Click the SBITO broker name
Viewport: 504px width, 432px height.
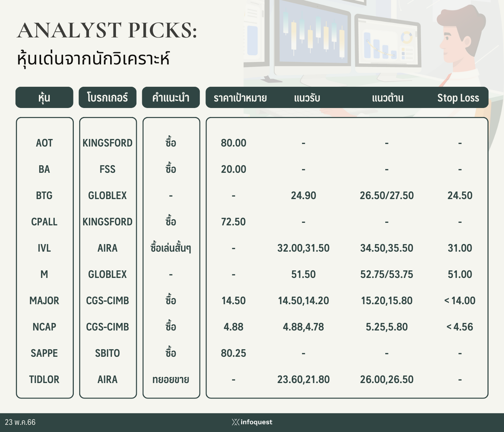tap(108, 353)
